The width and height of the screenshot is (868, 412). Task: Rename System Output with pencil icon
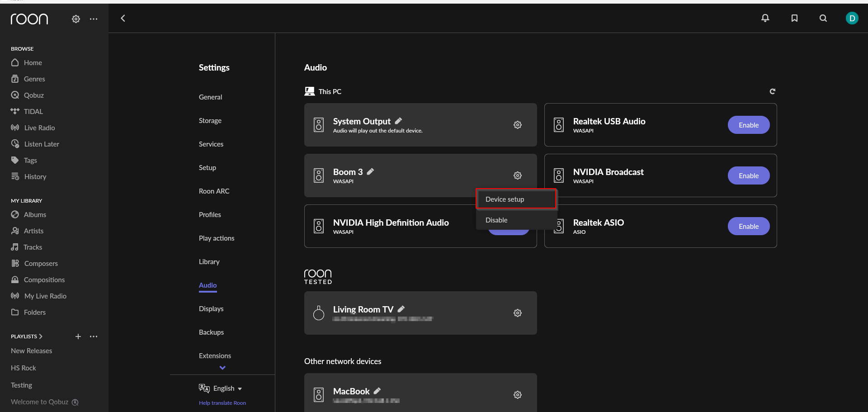tap(398, 121)
